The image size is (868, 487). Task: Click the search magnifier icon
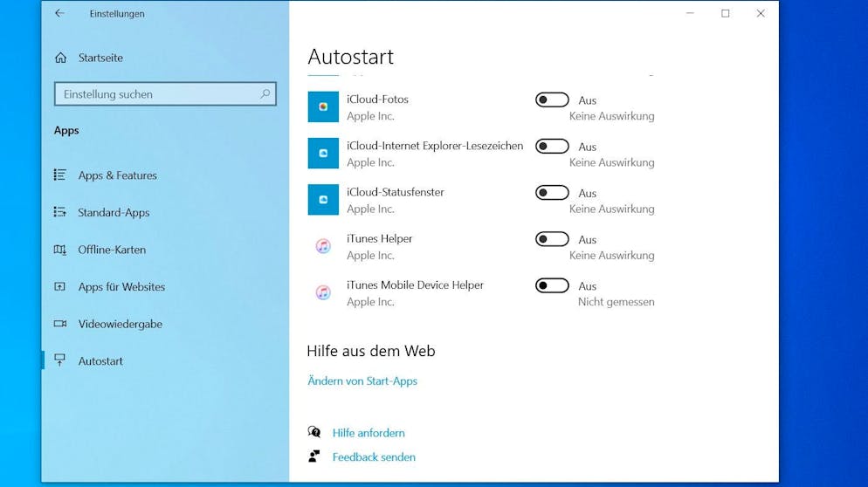pos(265,94)
